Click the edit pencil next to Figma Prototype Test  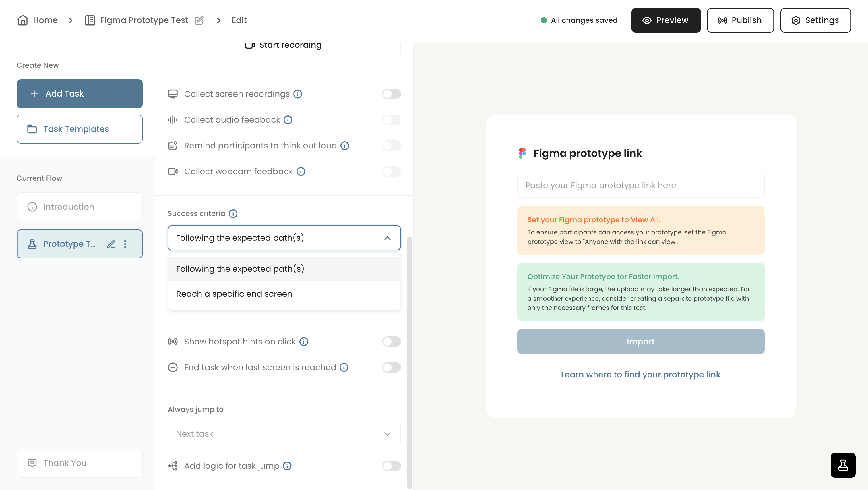(199, 20)
